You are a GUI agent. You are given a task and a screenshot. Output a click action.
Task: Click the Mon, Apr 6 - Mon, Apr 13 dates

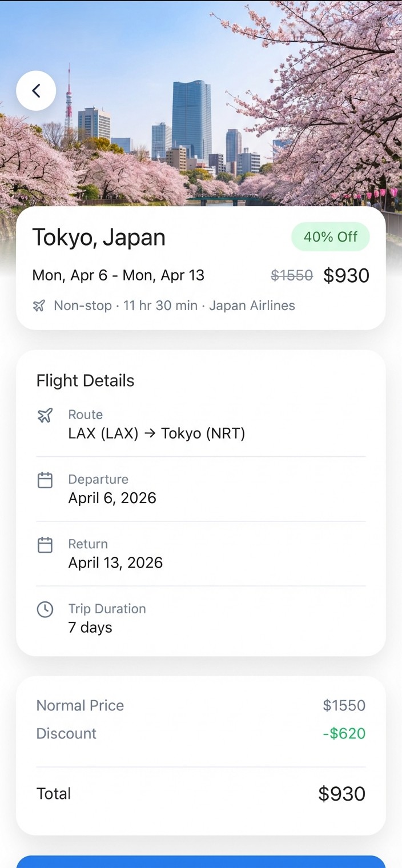point(118,275)
